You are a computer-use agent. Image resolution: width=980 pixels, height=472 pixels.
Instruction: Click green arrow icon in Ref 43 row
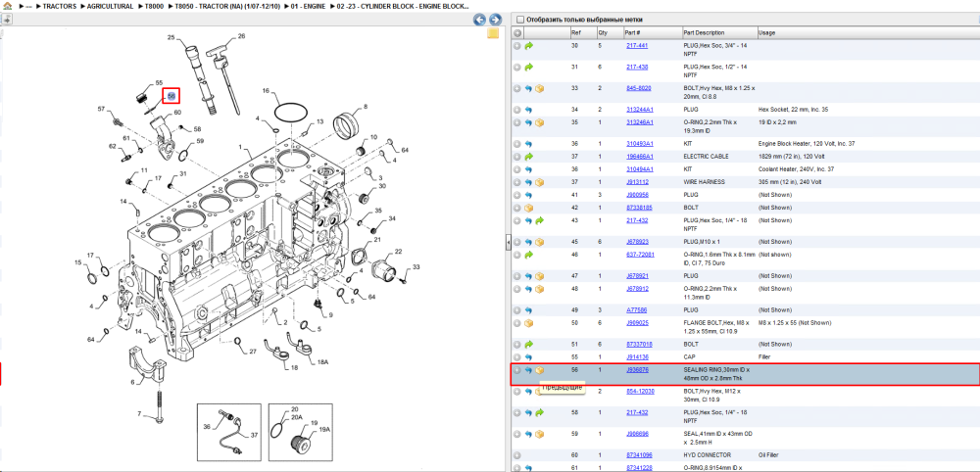pyautogui.click(x=539, y=220)
